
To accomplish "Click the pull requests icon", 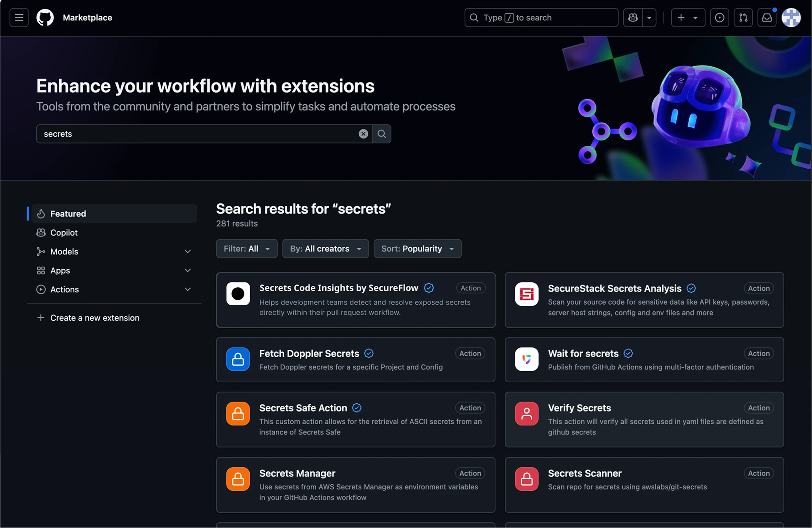I will pos(744,17).
